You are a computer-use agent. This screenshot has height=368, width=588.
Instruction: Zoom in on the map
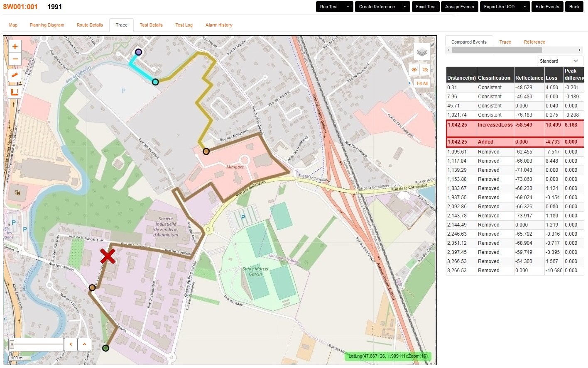[15, 46]
